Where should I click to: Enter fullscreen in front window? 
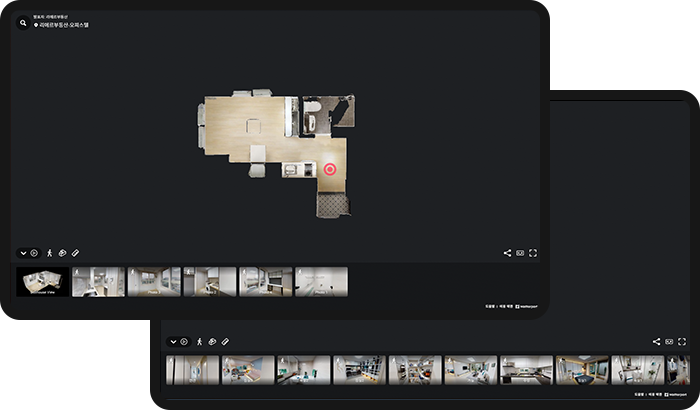point(533,253)
